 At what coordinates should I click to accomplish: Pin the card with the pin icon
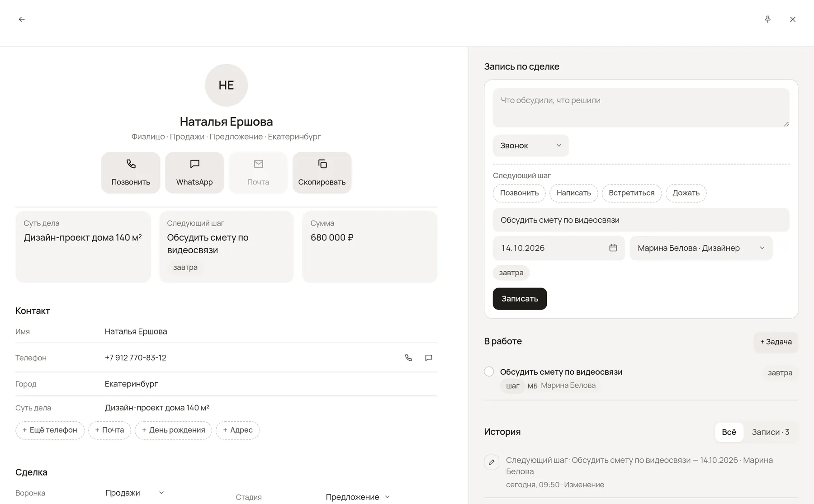[x=767, y=19]
